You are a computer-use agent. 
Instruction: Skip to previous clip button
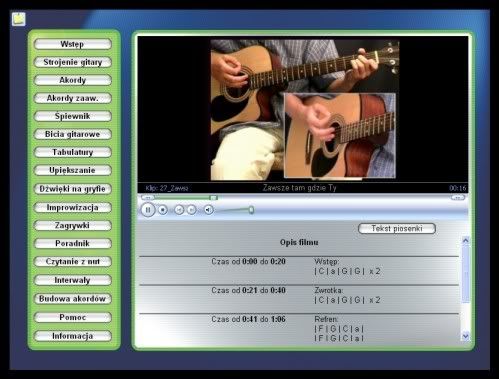[x=179, y=210]
